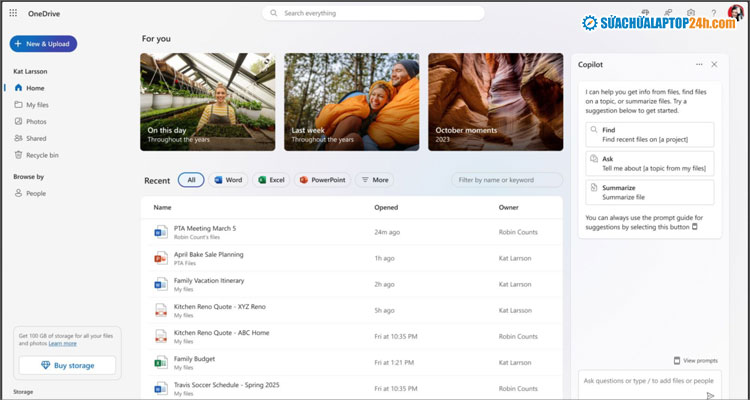Open My files in the sidebar
This screenshot has height=400, width=750.
pos(32,105)
